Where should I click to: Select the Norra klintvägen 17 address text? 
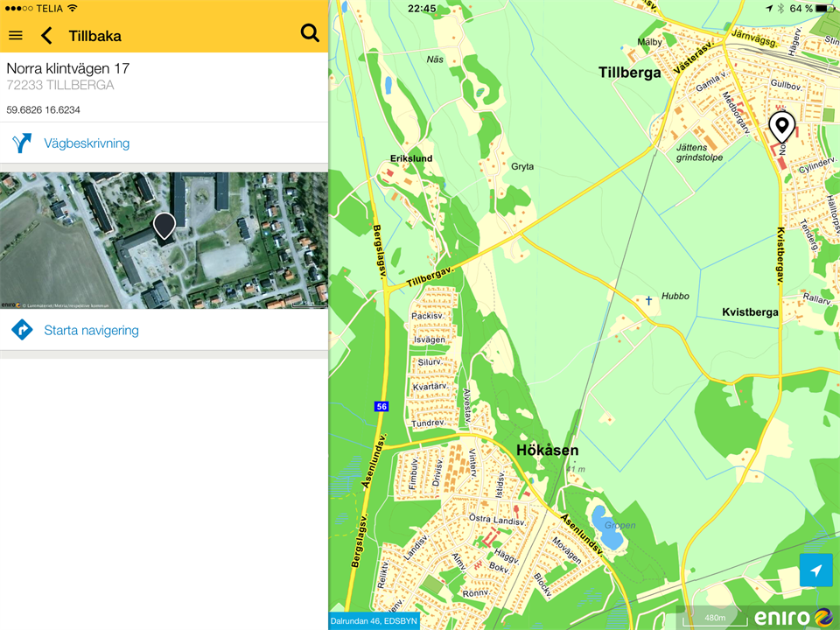pos(68,68)
